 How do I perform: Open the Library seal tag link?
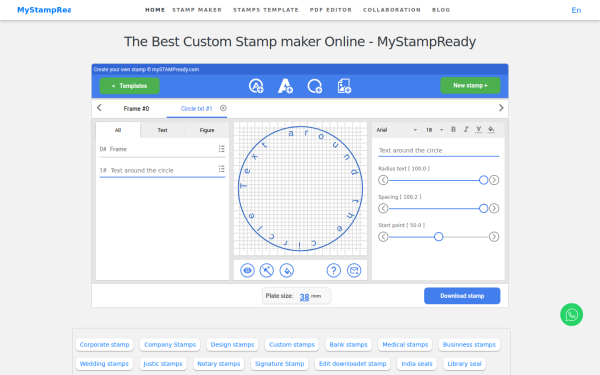pyautogui.click(x=464, y=364)
